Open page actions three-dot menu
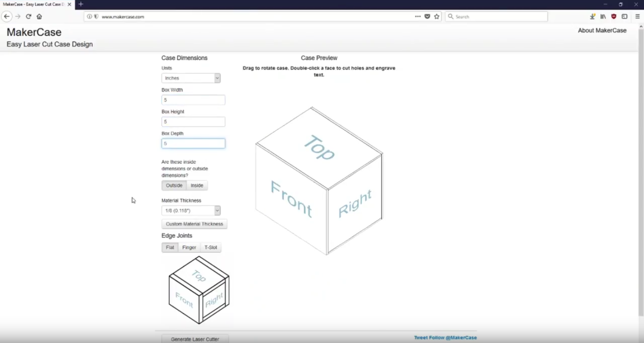This screenshot has width=644, height=343. click(x=418, y=16)
